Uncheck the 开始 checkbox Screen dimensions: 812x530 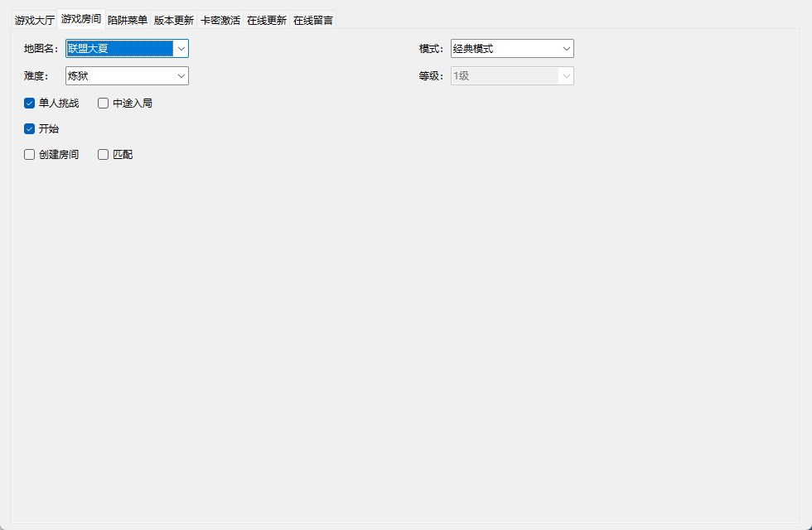tap(30, 129)
